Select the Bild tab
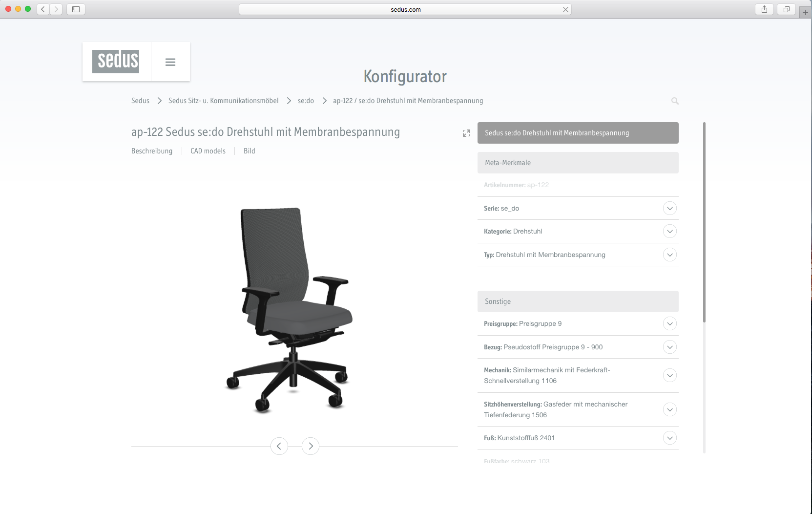 pos(250,151)
